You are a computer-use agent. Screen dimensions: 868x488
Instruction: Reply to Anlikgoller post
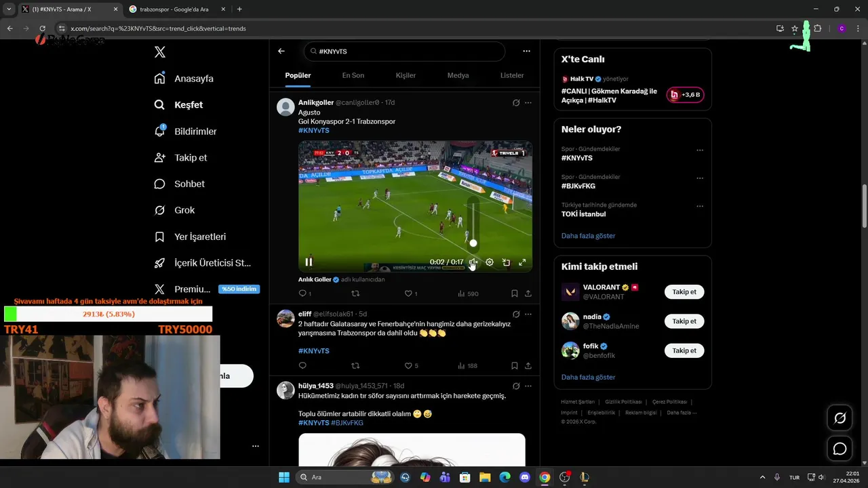click(x=304, y=293)
